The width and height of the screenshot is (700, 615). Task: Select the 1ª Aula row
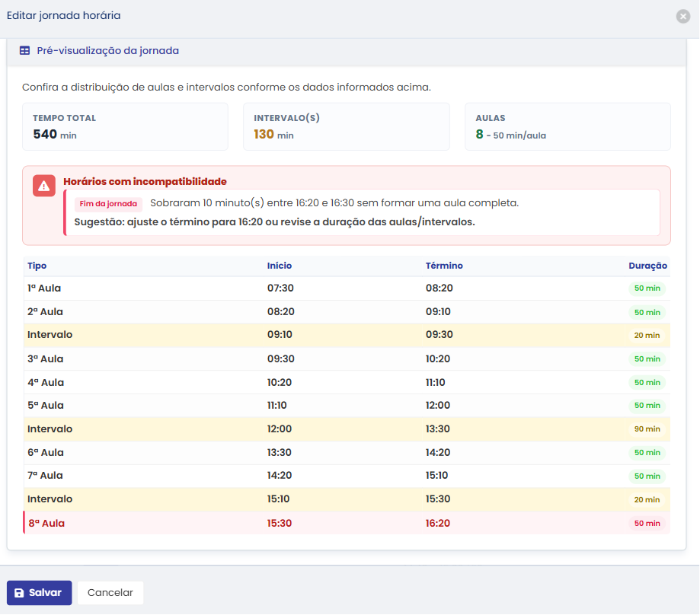[347, 288]
